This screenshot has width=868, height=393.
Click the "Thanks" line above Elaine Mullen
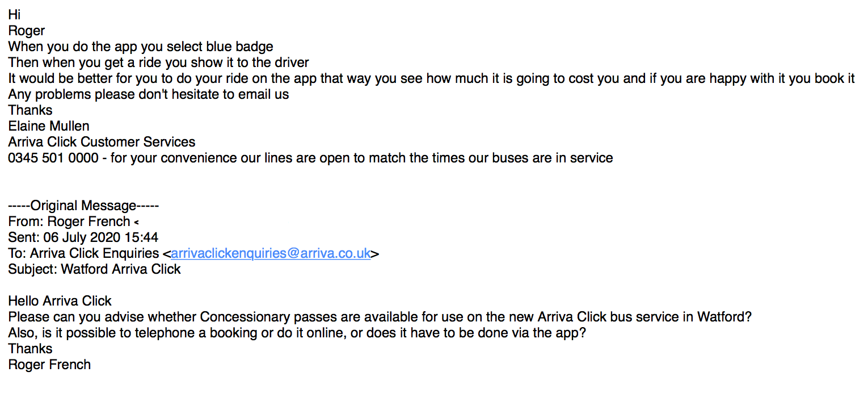point(30,110)
